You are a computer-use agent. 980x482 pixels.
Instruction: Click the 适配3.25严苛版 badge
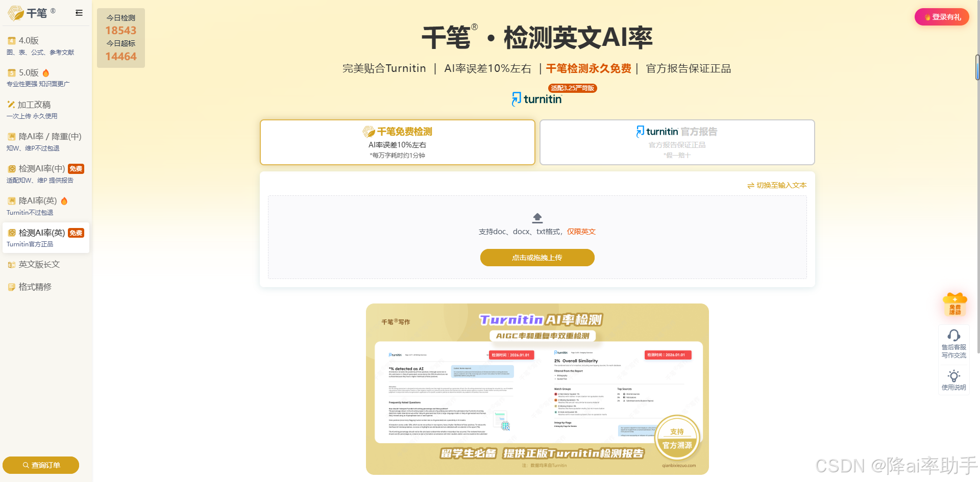point(573,88)
